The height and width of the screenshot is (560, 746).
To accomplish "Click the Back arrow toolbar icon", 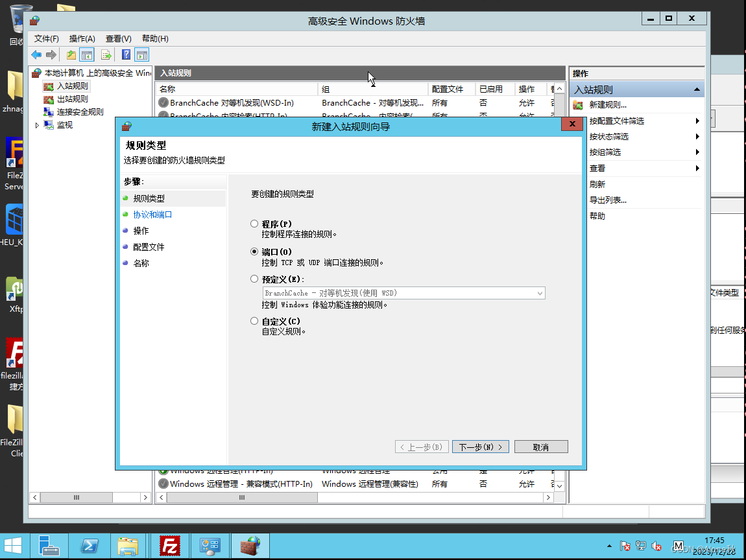I will (36, 54).
